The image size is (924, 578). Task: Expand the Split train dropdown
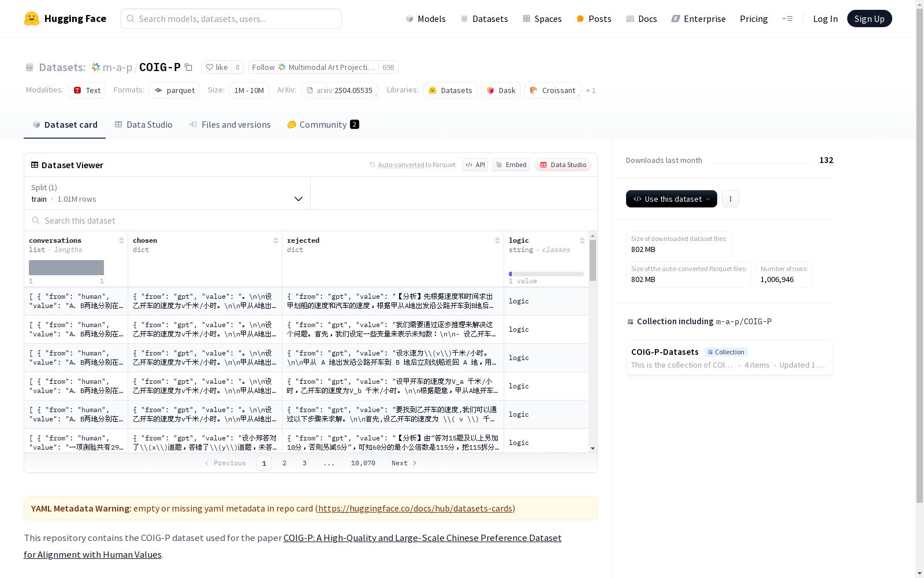(x=167, y=193)
